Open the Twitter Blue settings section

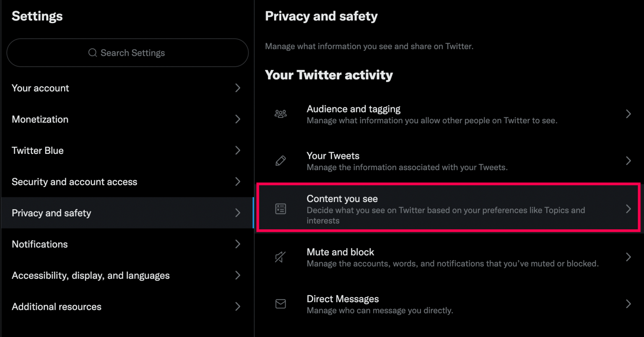pos(38,150)
